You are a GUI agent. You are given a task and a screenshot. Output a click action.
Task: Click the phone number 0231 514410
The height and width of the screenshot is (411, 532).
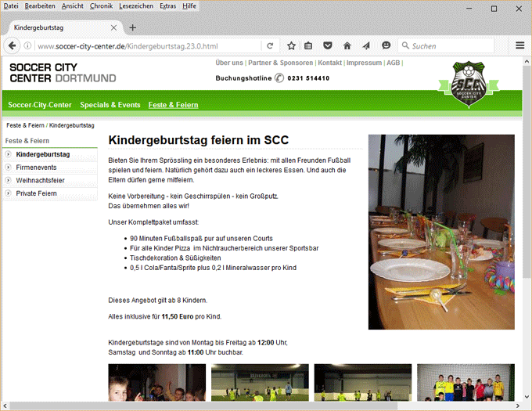pos(308,78)
